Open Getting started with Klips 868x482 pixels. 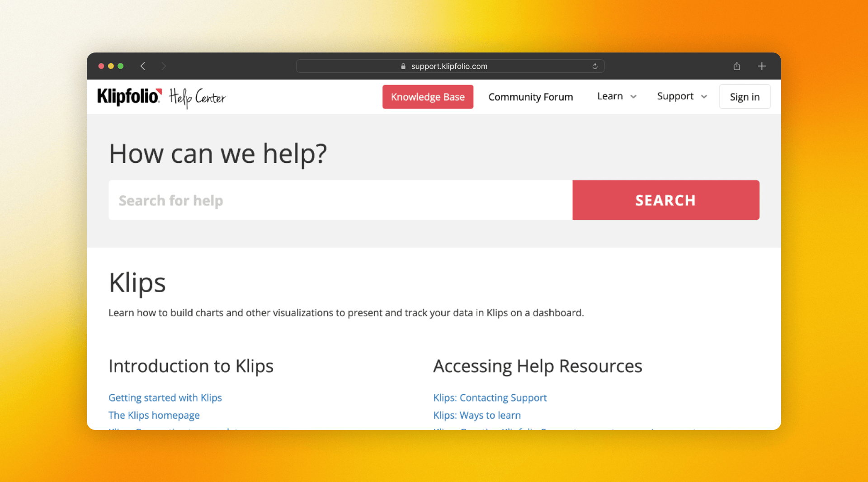(165, 397)
